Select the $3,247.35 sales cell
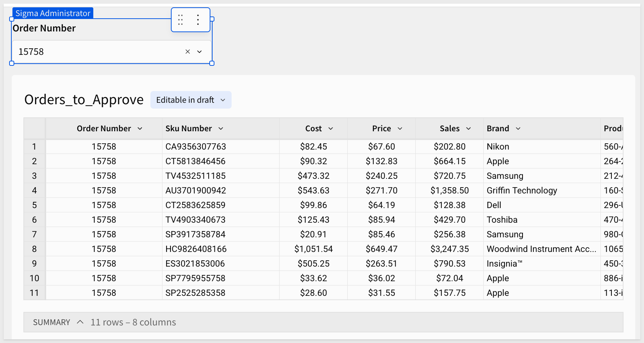 (449, 249)
